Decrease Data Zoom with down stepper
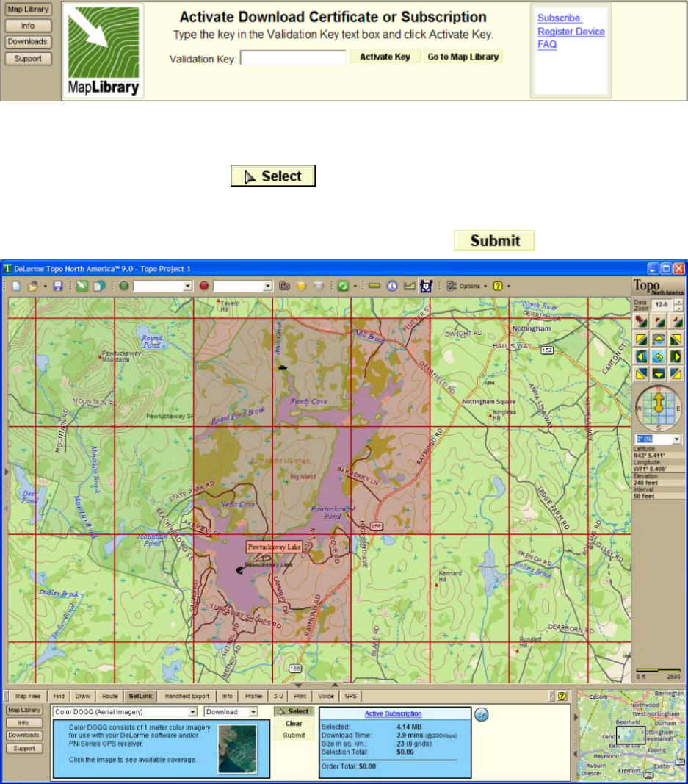Image resolution: width=688 pixels, height=784 pixels. click(x=678, y=307)
